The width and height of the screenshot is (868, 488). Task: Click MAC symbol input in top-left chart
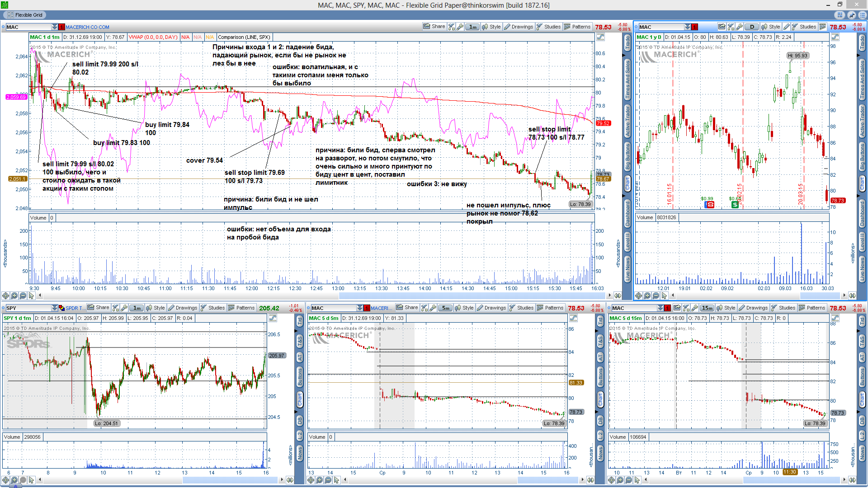[x=28, y=27]
